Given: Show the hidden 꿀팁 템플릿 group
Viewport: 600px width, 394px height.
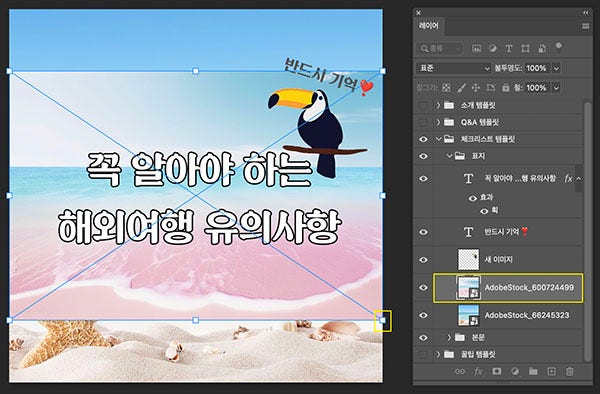Looking at the screenshot, I should pyautogui.click(x=423, y=355).
